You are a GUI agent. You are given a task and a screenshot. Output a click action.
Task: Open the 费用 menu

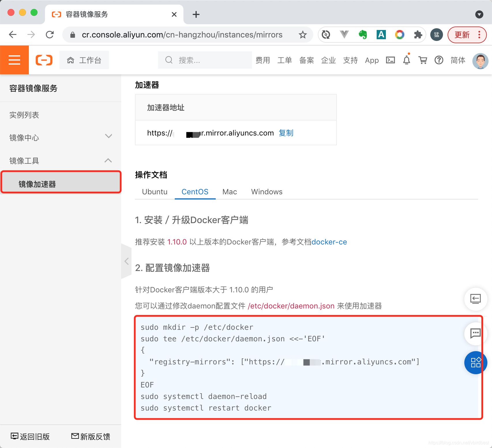(263, 60)
